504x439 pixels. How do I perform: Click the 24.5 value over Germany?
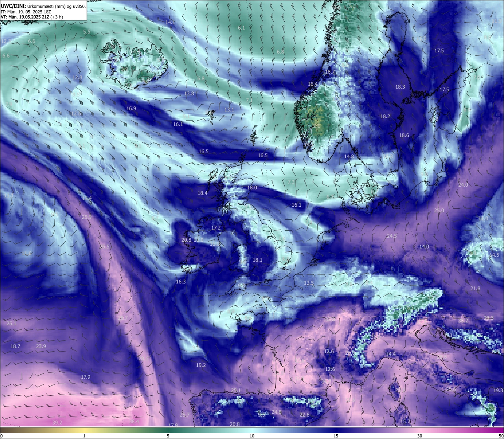pyautogui.click(x=392, y=236)
